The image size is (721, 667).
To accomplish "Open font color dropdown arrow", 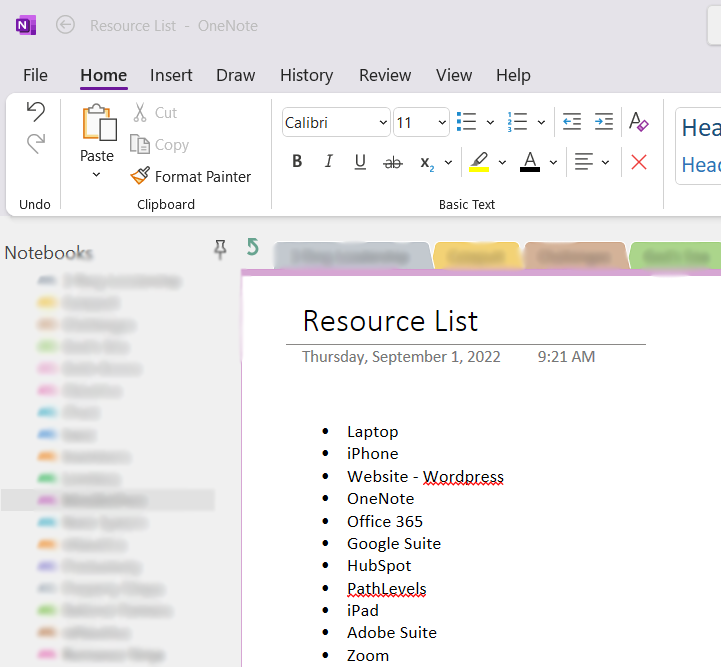I will click(x=553, y=162).
